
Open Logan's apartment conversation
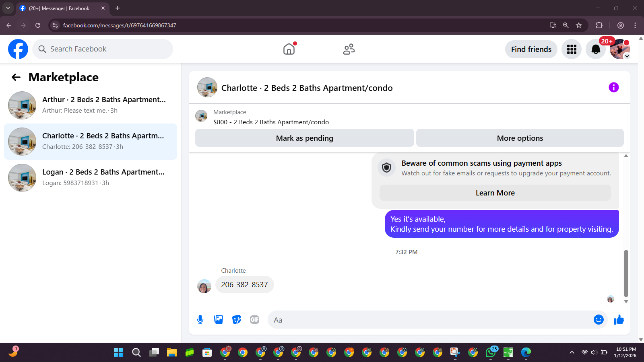[91, 178]
